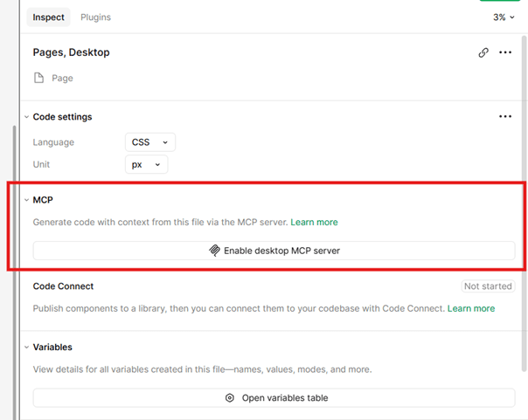Collapse the Variables section
528x420 pixels.
coord(26,348)
